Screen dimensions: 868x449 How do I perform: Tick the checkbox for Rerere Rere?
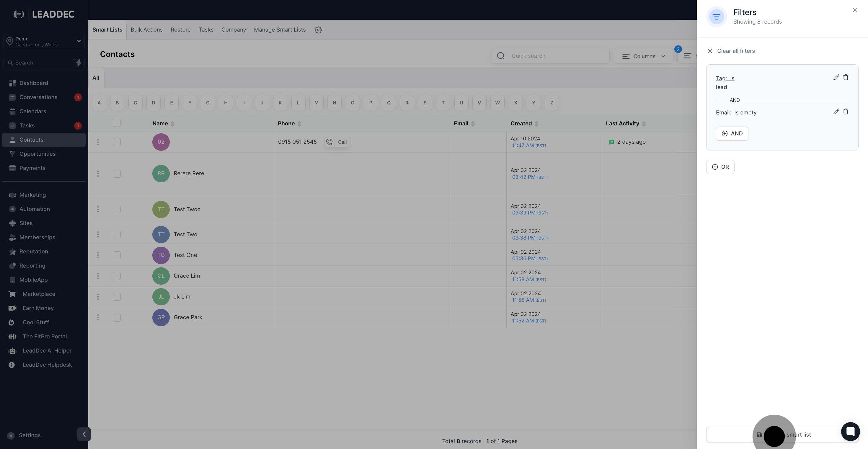(117, 174)
